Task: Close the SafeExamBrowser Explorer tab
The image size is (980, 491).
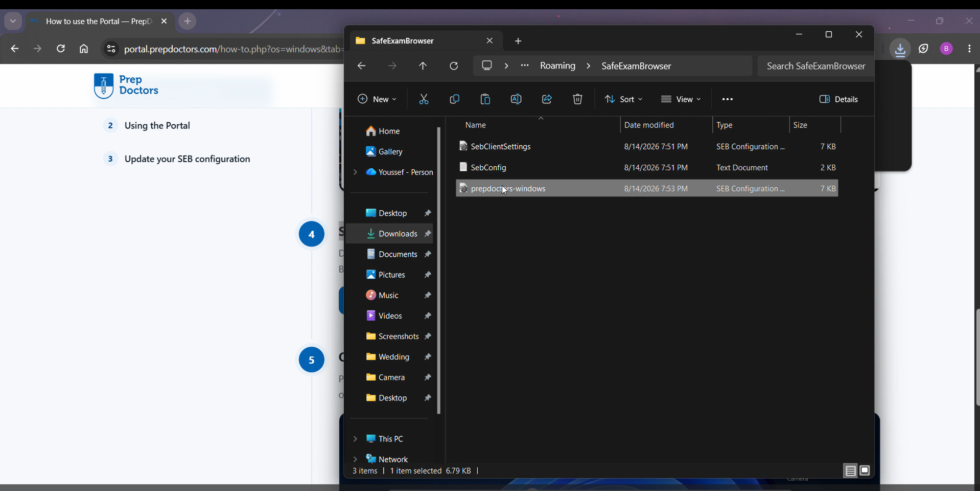Action: (490, 40)
